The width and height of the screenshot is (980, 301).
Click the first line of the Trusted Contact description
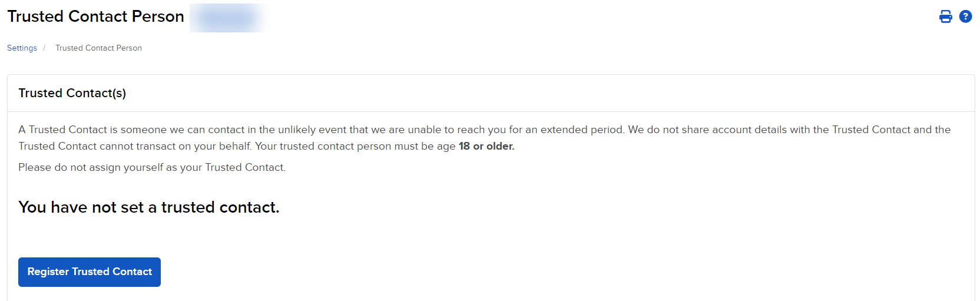pyautogui.click(x=484, y=130)
